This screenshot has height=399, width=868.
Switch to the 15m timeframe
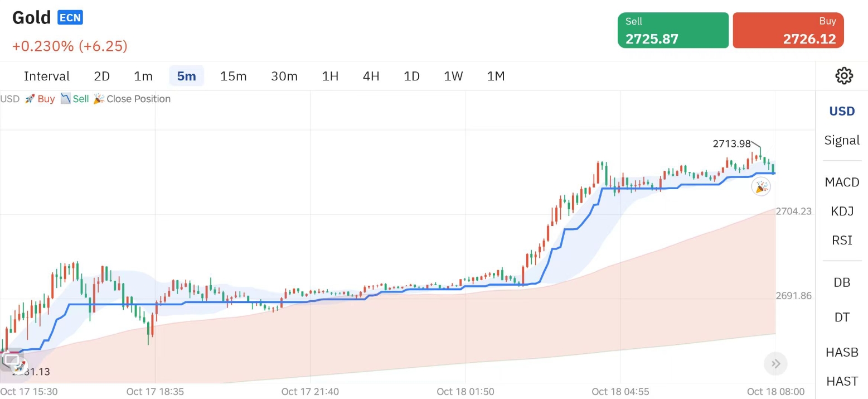point(233,76)
